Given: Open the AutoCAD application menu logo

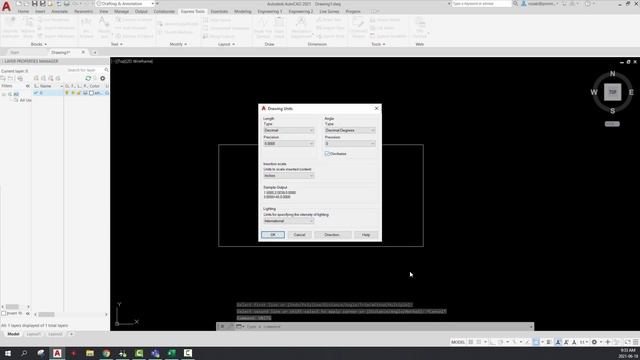Looking at the screenshot, I should [7, 7].
